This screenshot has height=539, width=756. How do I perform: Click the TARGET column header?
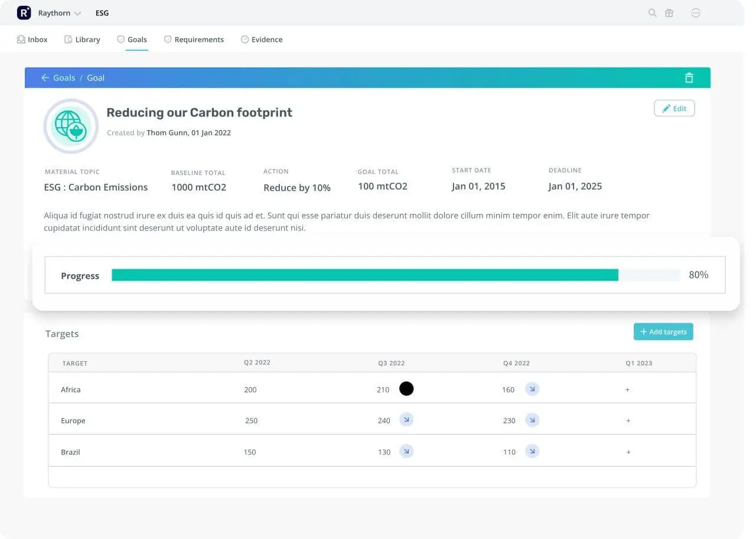click(75, 363)
